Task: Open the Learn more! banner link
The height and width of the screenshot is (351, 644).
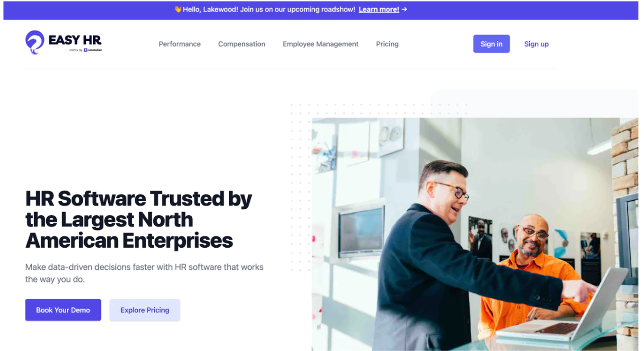Action: tap(379, 9)
